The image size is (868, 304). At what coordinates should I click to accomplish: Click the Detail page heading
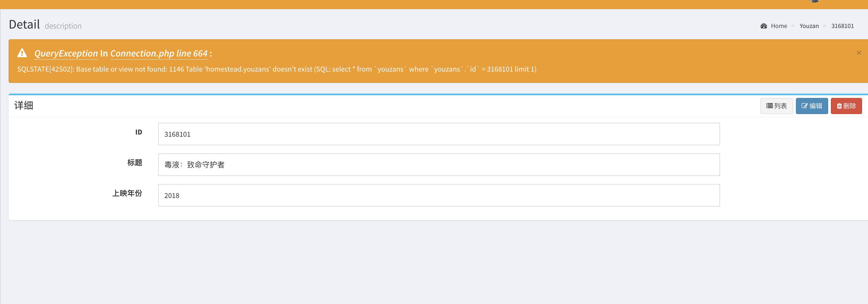[x=24, y=24]
